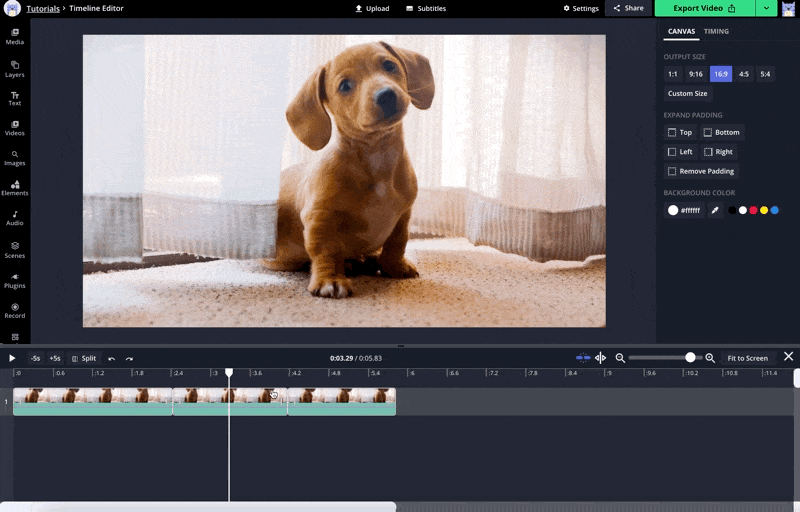Switch to the Timing tab
This screenshot has height=512, width=800.
716,31
